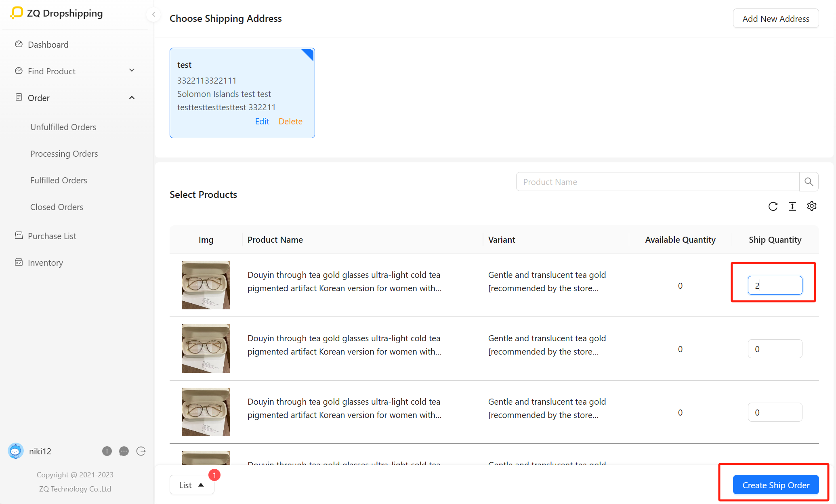
Task: Open Fulfilled Orders
Action: (59, 180)
